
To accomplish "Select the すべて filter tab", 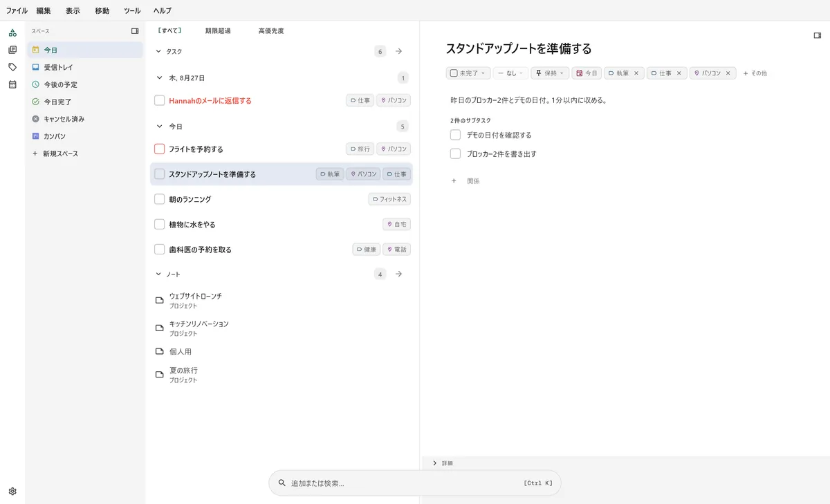I will pyautogui.click(x=169, y=30).
